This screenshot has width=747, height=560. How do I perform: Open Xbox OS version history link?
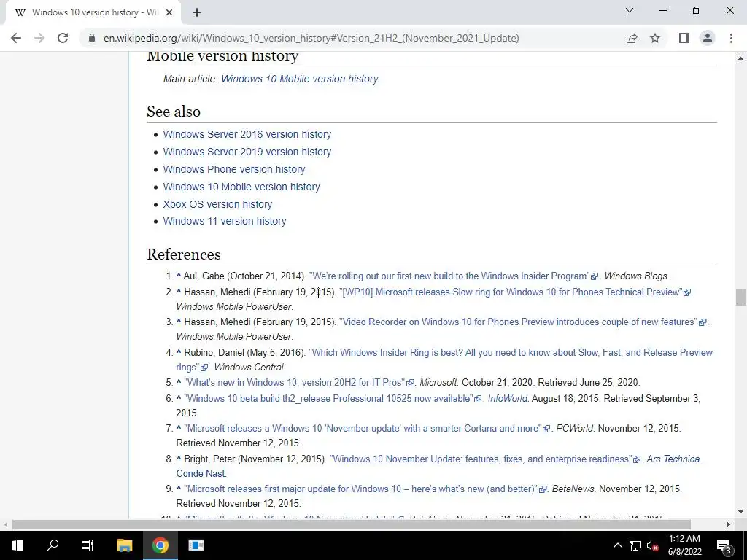pyautogui.click(x=217, y=204)
